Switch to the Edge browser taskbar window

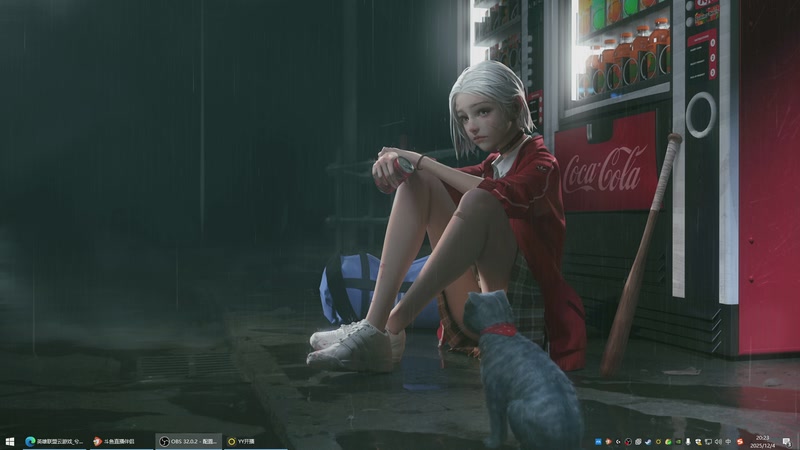pyautogui.click(x=55, y=442)
